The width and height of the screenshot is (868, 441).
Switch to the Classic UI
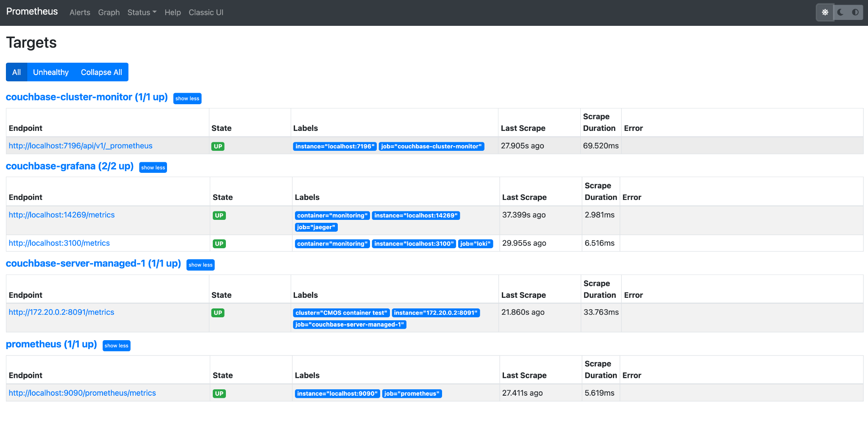206,12
